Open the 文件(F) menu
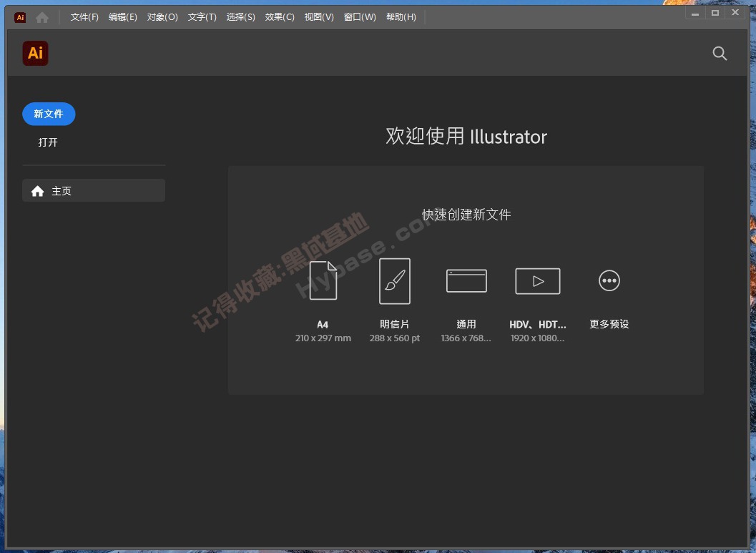This screenshot has height=553, width=756. click(84, 17)
